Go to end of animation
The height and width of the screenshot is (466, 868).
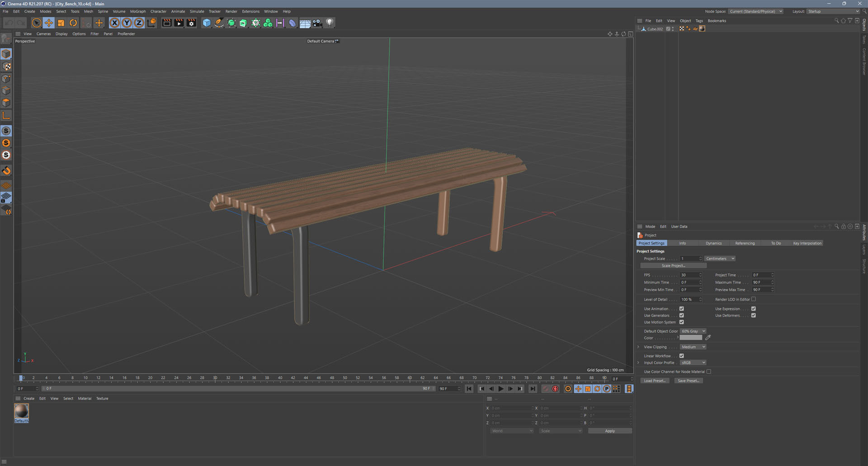[533, 389]
